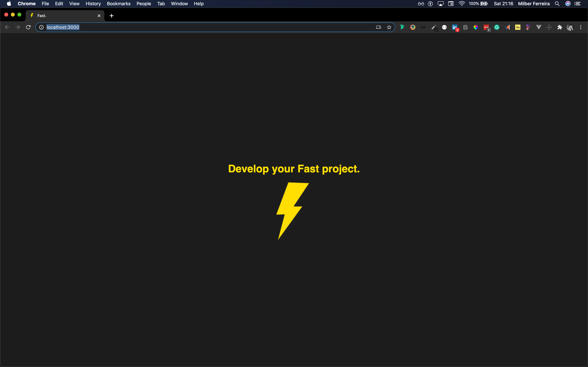Click the Grammarly extension icon

point(497,27)
